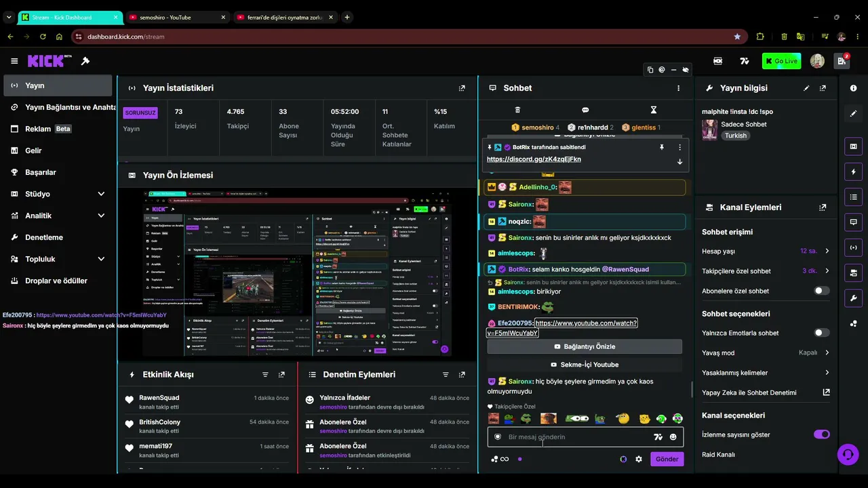This screenshot has height=488, width=868.
Task: Open chat settings gear icon
Action: pyautogui.click(x=638, y=459)
